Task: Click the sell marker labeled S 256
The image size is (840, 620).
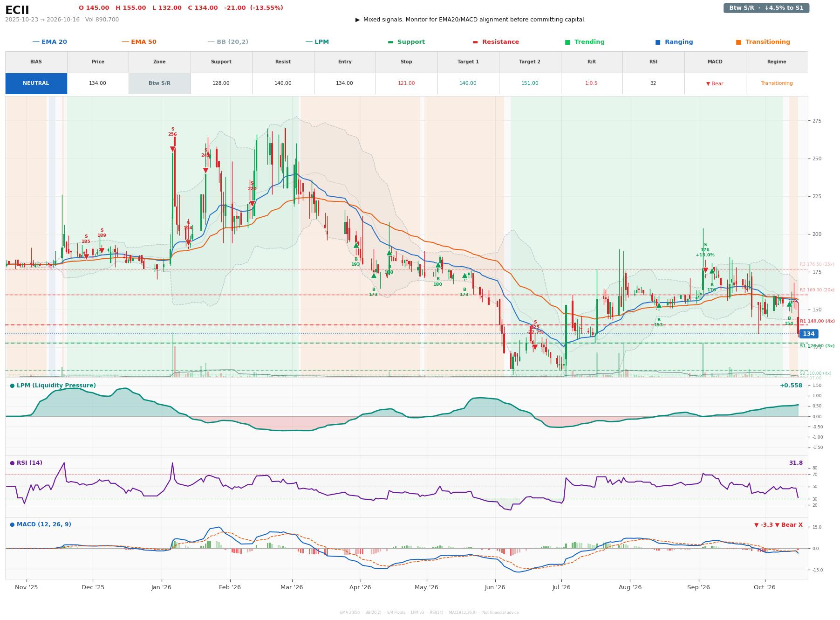Action: [x=172, y=149]
